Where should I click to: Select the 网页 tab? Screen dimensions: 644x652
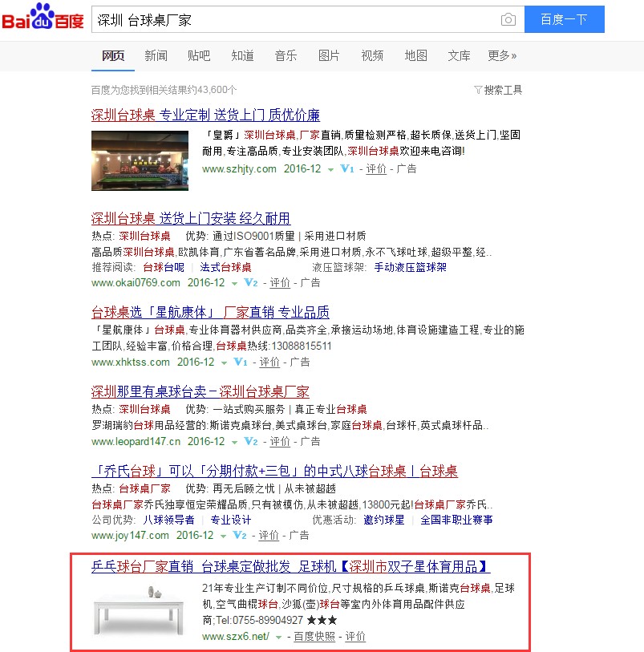[113, 55]
